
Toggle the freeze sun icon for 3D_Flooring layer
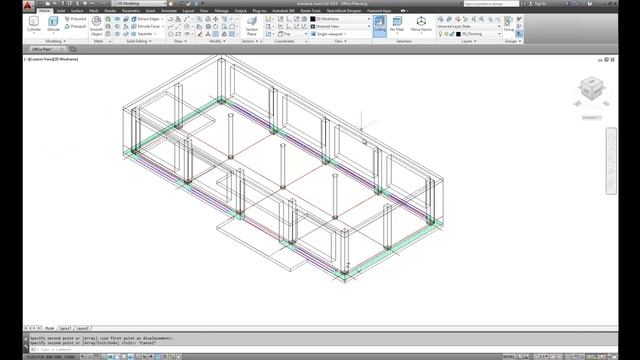click(446, 34)
